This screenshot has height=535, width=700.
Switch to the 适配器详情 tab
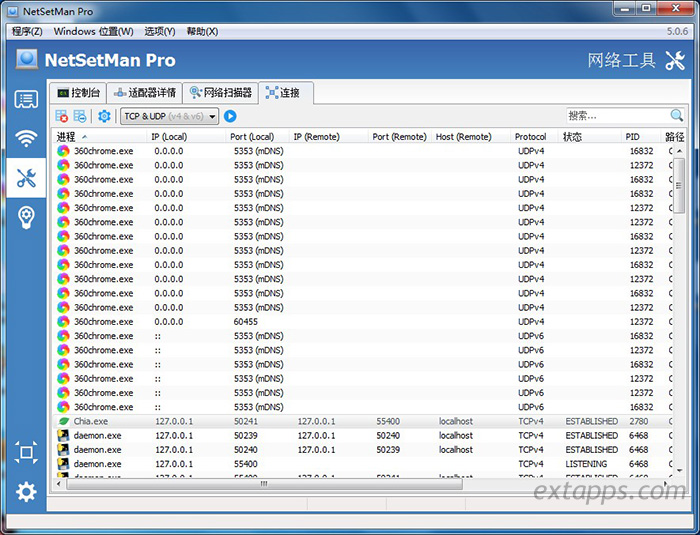[145, 92]
